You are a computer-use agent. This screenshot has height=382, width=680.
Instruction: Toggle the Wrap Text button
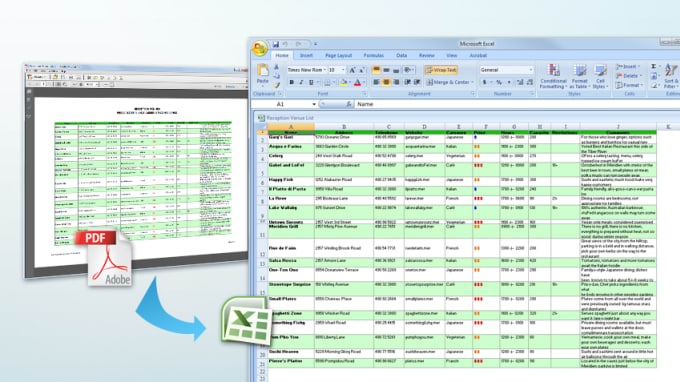(x=441, y=70)
